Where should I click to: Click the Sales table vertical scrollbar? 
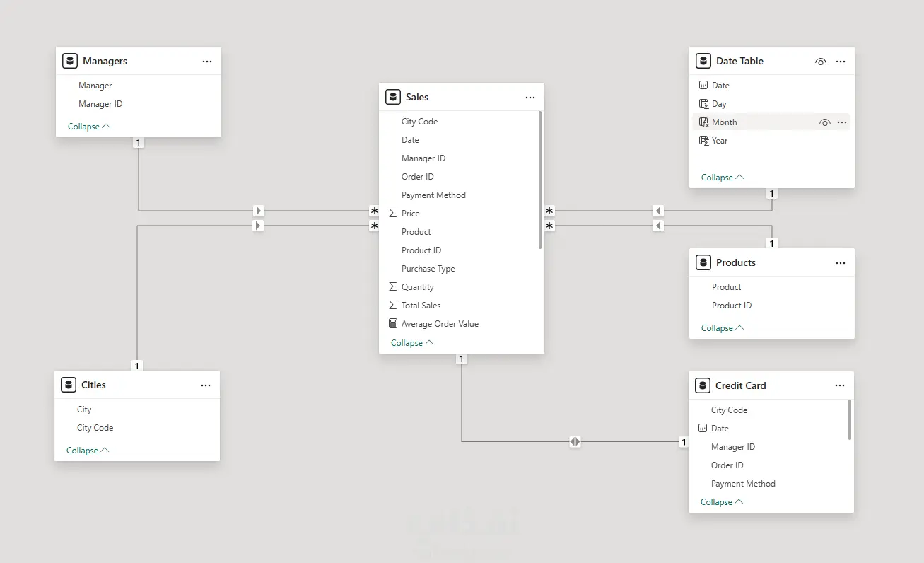[540, 180]
